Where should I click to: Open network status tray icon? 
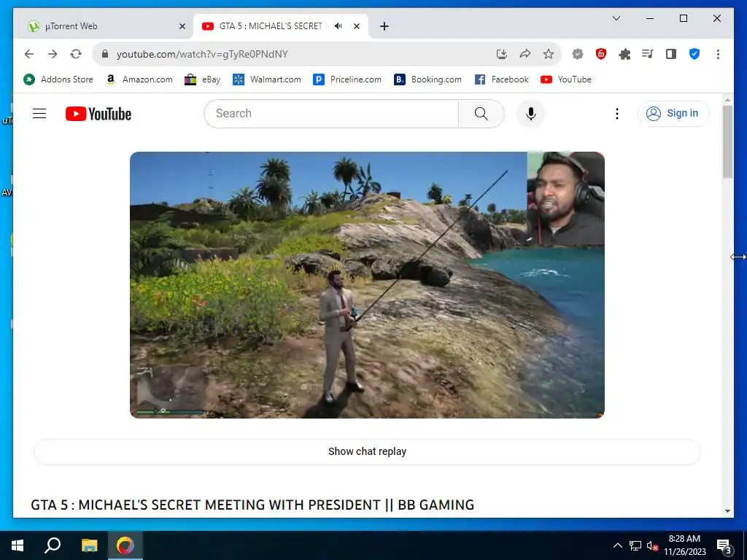click(635, 545)
